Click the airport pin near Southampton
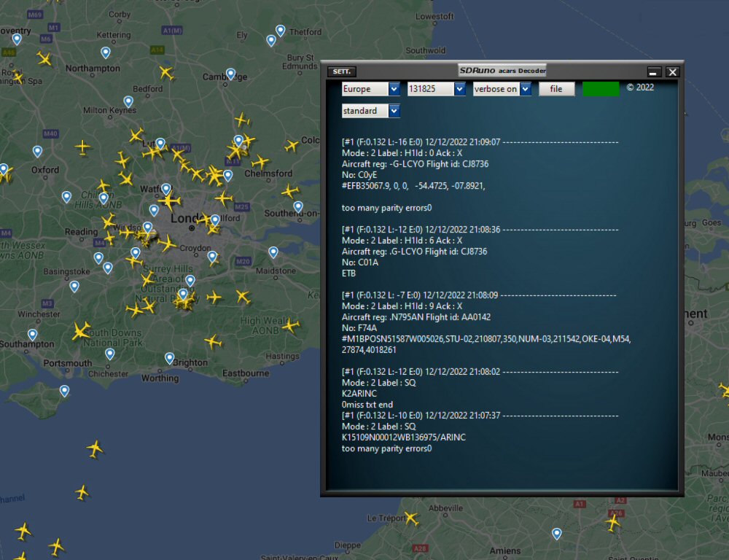 coord(32,335)
